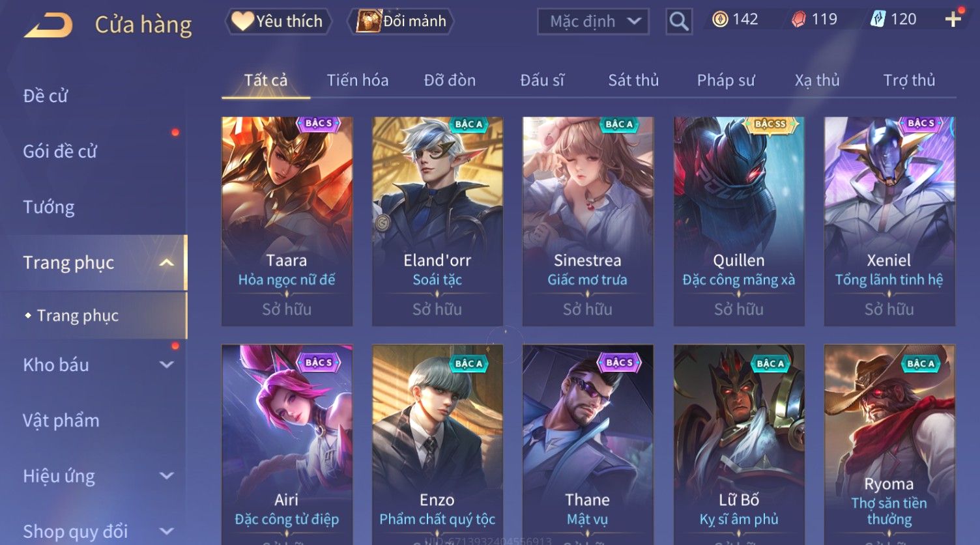
Task: Select the Quillen Đặc công mãng xà skin
Action: point(738,221)
